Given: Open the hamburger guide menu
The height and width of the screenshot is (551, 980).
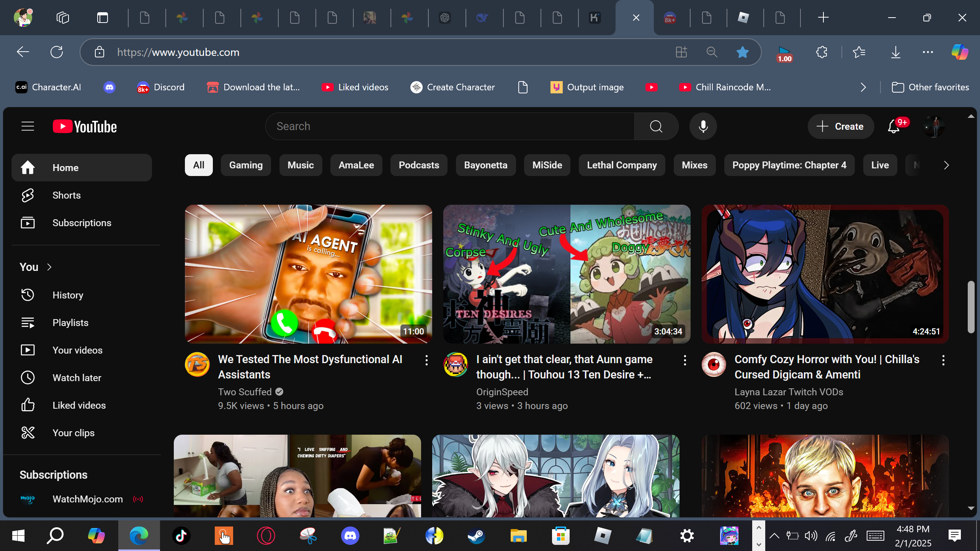Looking at the screenshot, I should (28, 126).
